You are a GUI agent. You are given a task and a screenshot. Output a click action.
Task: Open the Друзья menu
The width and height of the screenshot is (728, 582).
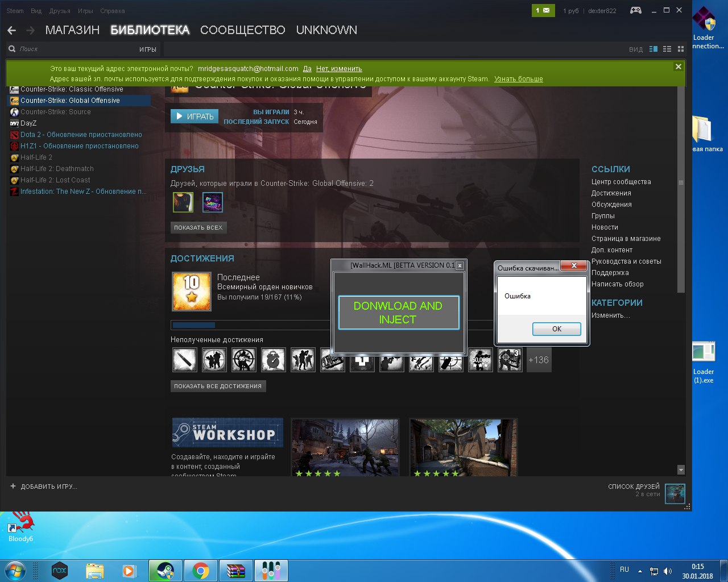click(60, 11)
